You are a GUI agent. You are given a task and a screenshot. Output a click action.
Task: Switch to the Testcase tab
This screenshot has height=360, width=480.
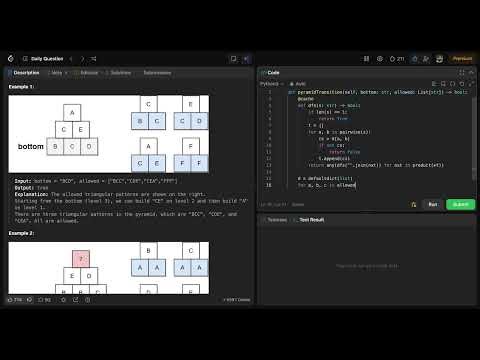(x=275, y=220)
